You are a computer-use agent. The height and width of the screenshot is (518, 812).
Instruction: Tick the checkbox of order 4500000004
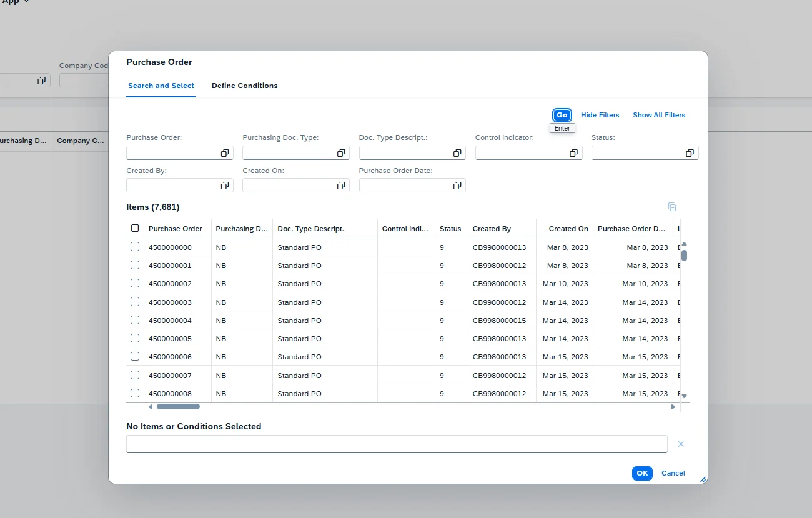point(135,320)
